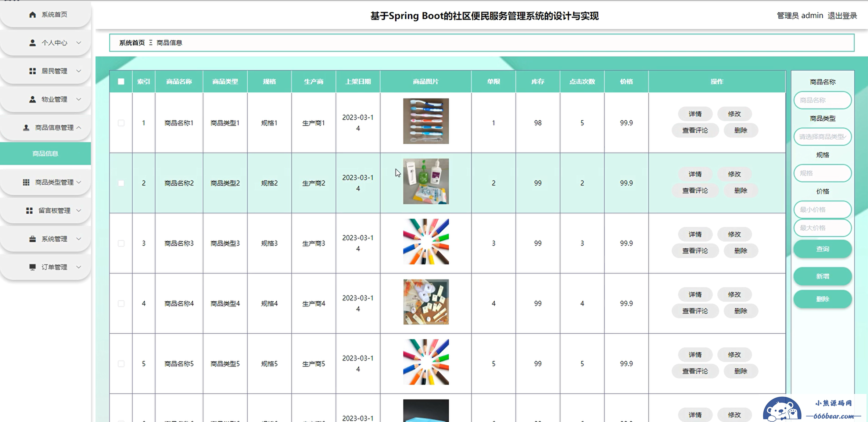Open 详情 for row 商品名称2
This screenshot has height=422, width=868.
point(695,174)
